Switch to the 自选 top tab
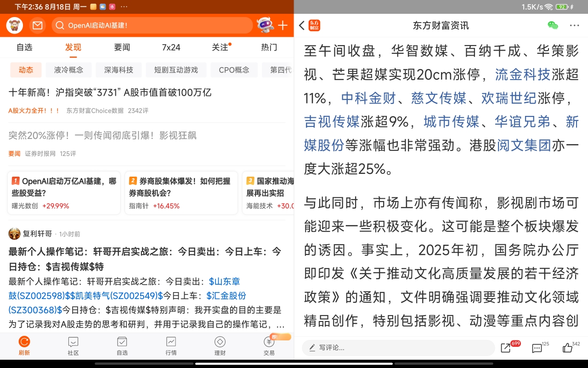588x368 pixels. click(24, 47)
